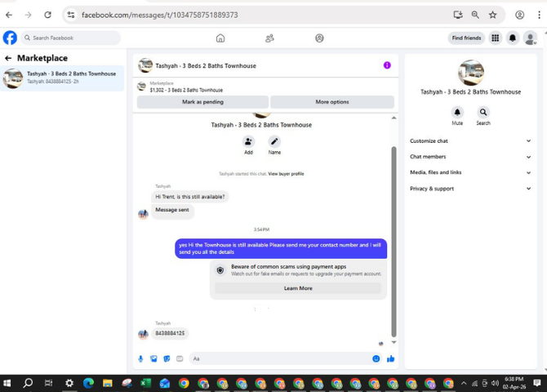Open Excel from the taskbar

pyautogui.click(x=145, y=383)
